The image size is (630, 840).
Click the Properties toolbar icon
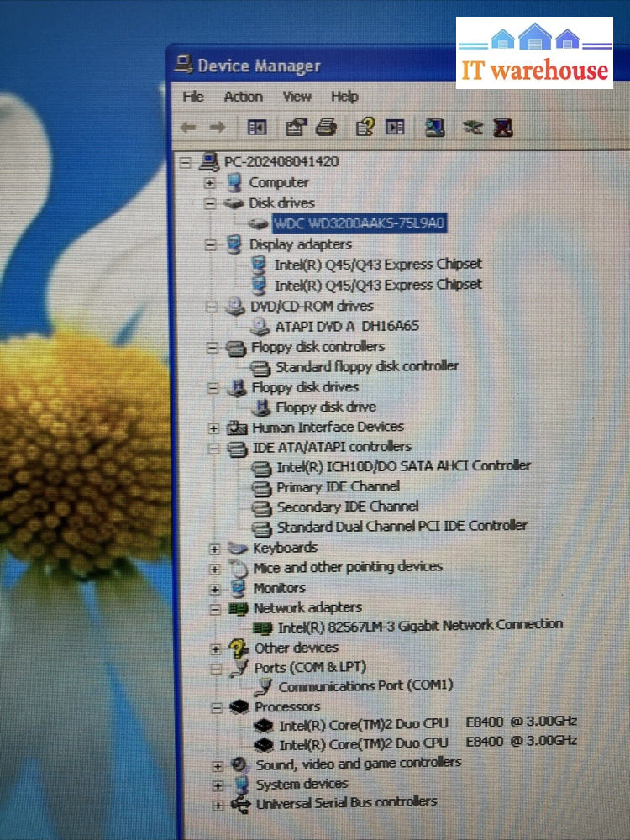(297, 127)
